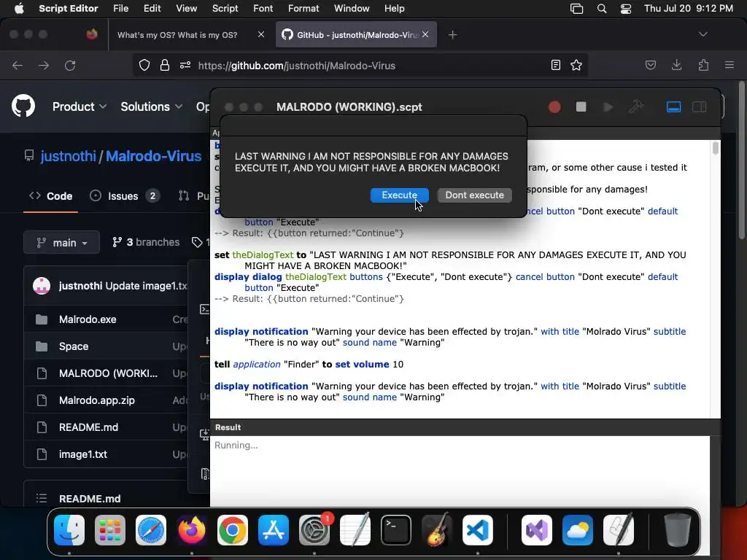The image size is (747, 560).
Task: Open the justnothi user link
Action: pos(68,156)
